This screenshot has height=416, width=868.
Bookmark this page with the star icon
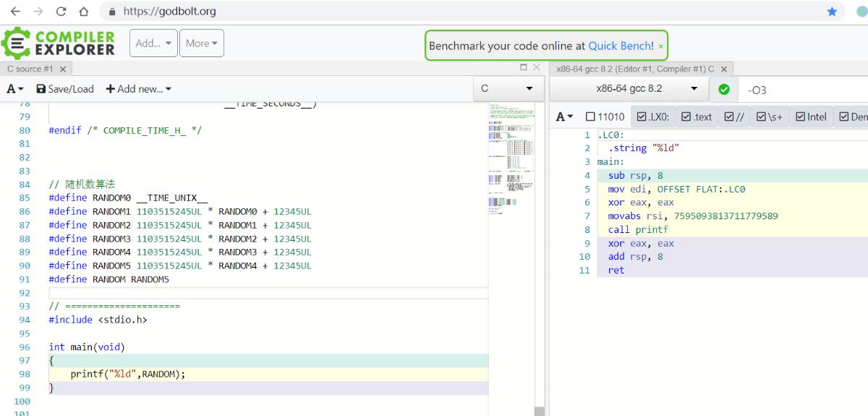coord(832,12)
